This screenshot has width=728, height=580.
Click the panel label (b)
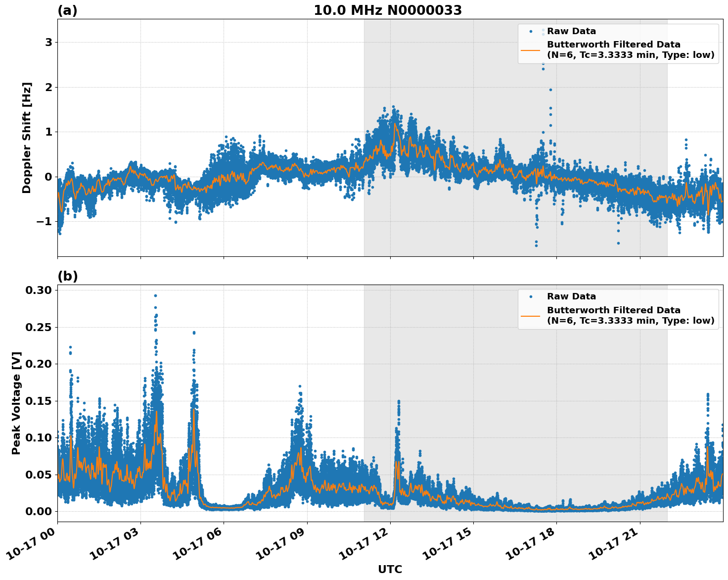(68, 275)
